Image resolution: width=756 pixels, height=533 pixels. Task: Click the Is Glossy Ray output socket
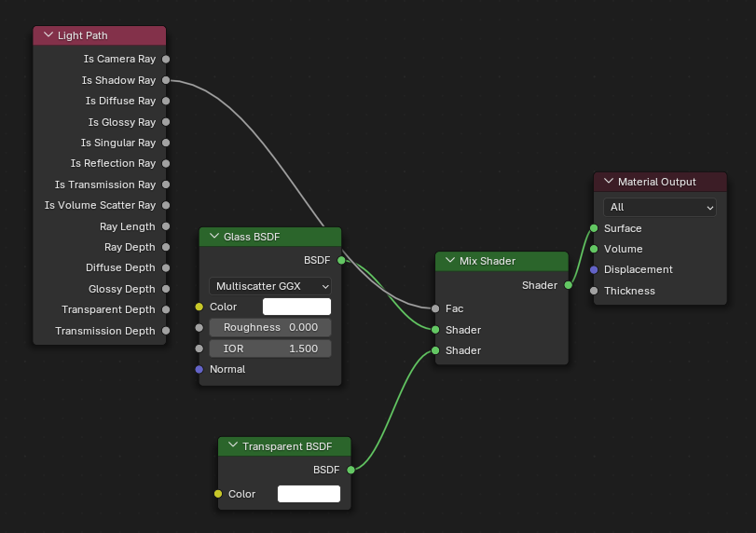(x=166, y=122)
